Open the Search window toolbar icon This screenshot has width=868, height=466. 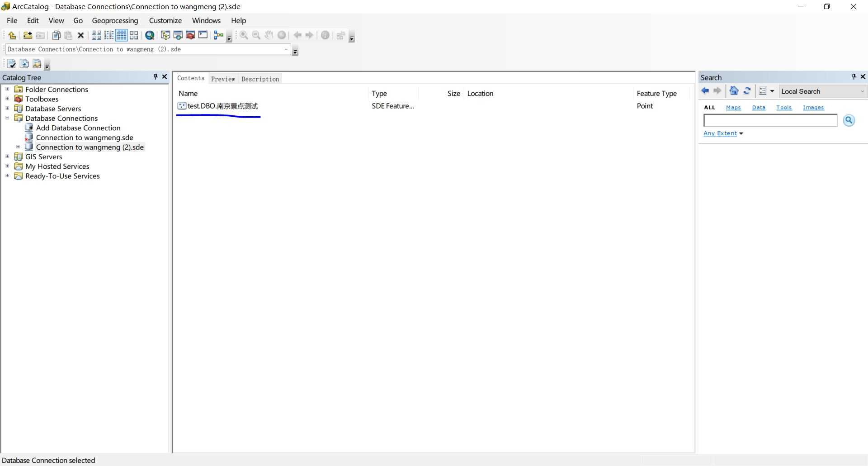pyautogui.click(x=178, y=35)
